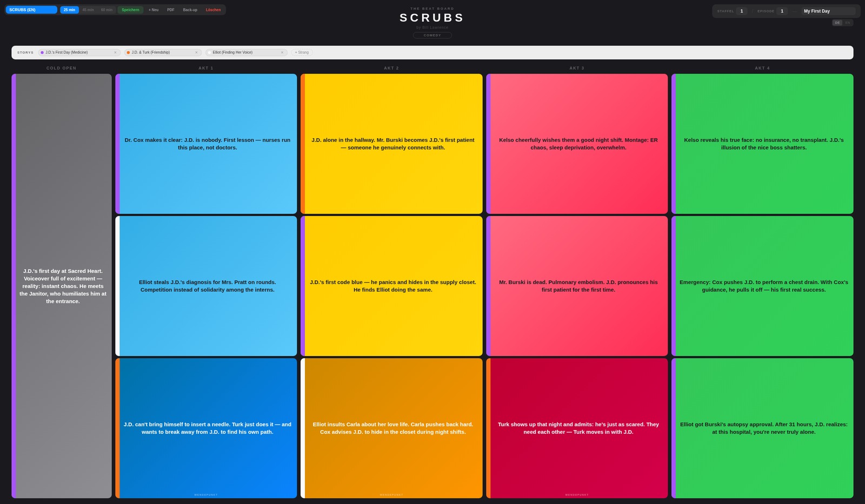Click the COLD OPEN column header
The width and height of the screenshot is (865, 504).
(x=62, y=68)
